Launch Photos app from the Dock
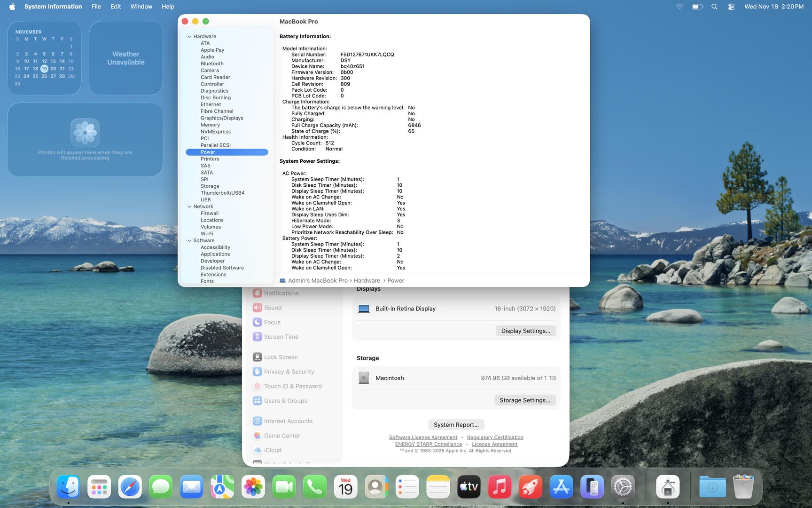 point(253,487)
